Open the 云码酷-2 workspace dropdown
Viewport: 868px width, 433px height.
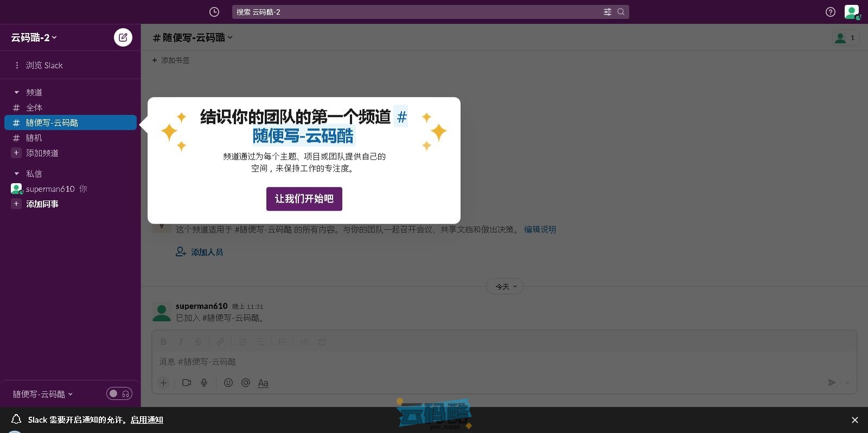(34, 37)
